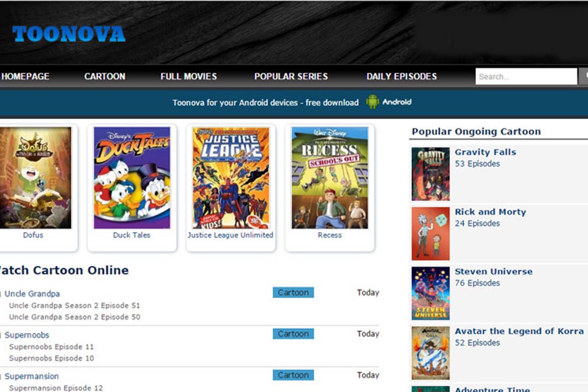This screenshot has width=588, height=392.
Task: Click the Dofus title link
Action: point(33,235)
